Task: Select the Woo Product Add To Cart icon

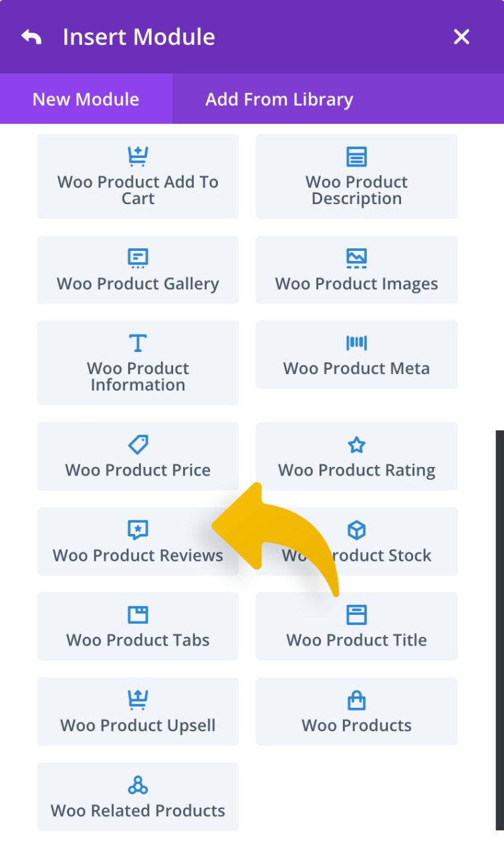Action: tap(138, 157)
